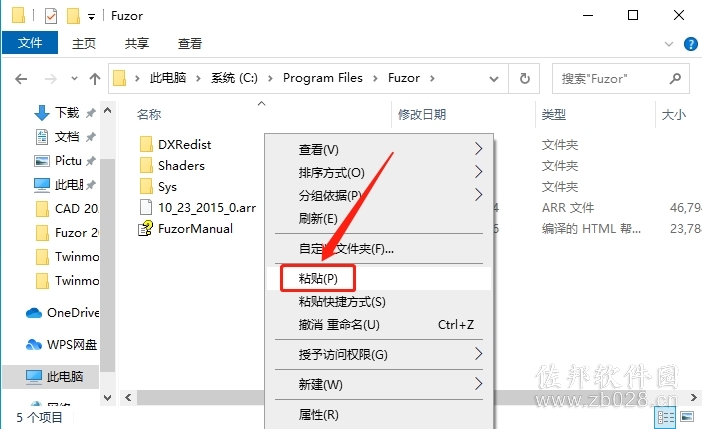
Task: Sort by the 修改日期 column header
Action: [x=422, y=115]
